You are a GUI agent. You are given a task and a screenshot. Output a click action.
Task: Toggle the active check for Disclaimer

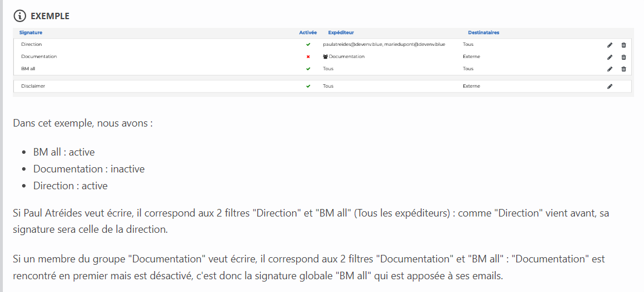(x=308, y=86)
